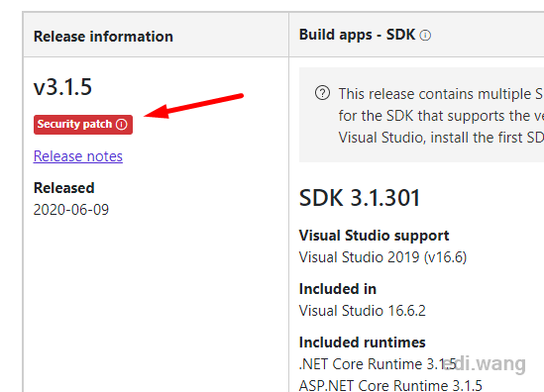
Task: Click the Released label
Action: (x=63, y=188)
